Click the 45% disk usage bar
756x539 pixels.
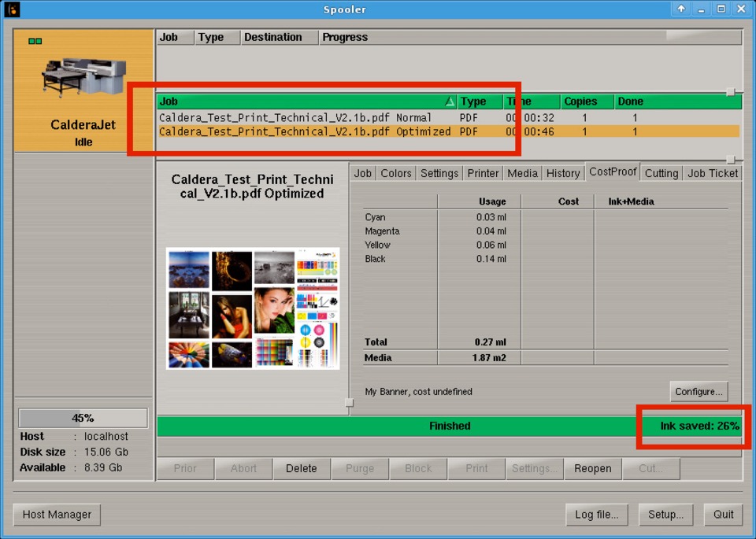83,418
